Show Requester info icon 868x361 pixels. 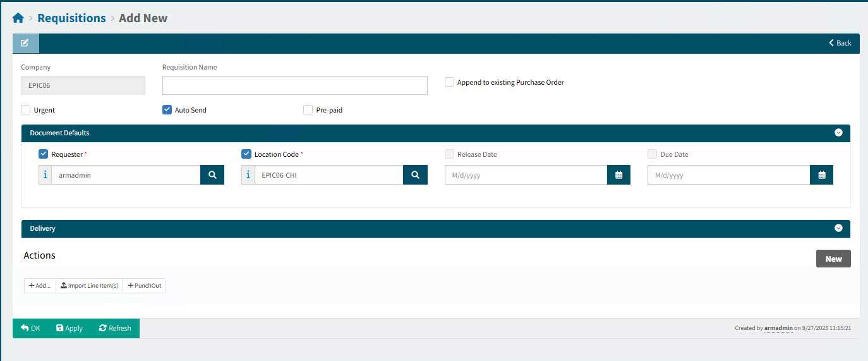[x=45, y=175]
